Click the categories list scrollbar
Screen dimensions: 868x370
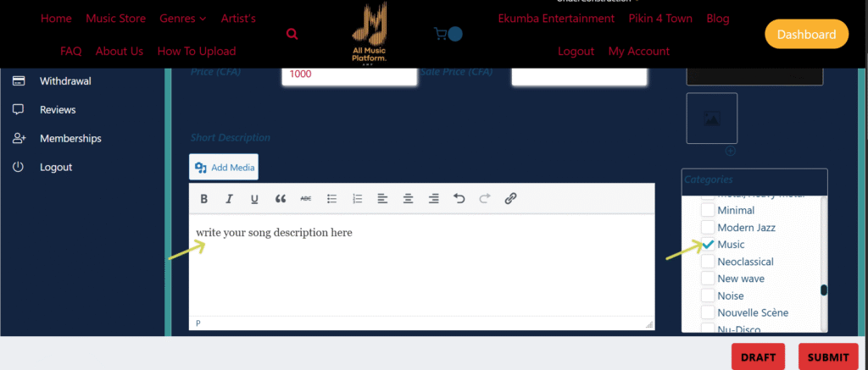coord(823,290)
